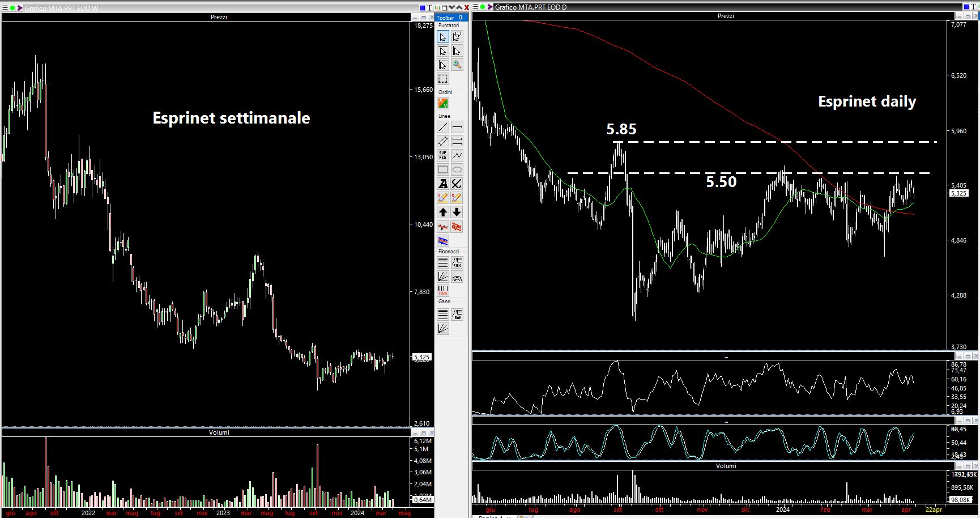Image resolution: width=980 pixels, height=518 pixels.
Task: Click purple arrow in daily chart title bar
Action: click(x=490, y=7)
